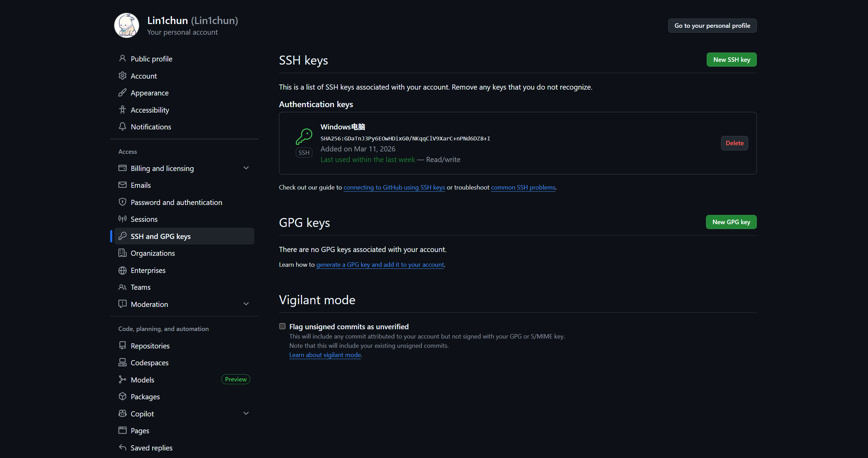Image resolution: width=868 pixels, height=458 pixels.
Task: Click the Public profile person icon
Action: pos(122,59)
